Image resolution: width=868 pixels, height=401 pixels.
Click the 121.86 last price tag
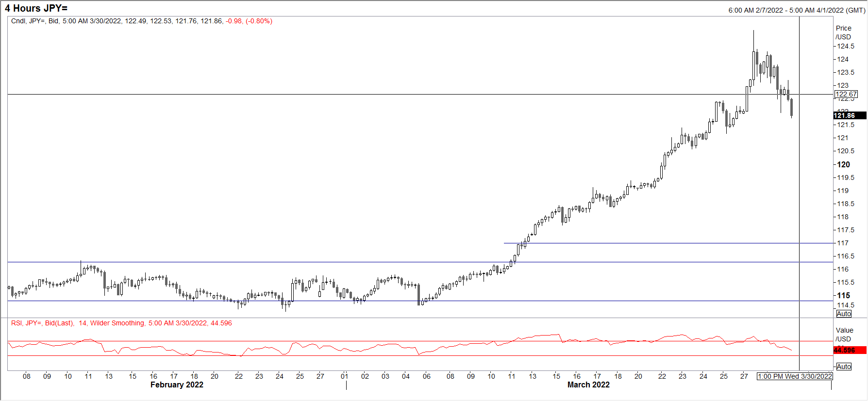tap(850, 115)
